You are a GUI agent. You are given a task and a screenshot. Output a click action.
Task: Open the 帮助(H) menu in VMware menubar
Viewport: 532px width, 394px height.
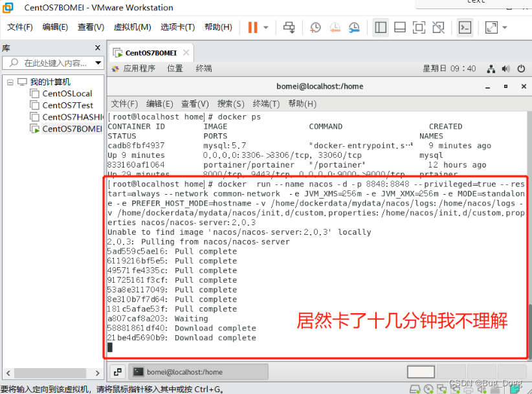coord(218,27)
